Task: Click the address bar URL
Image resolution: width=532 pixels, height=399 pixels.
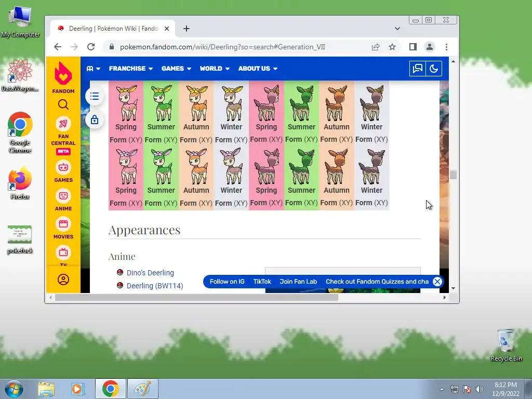Action: 222,47
